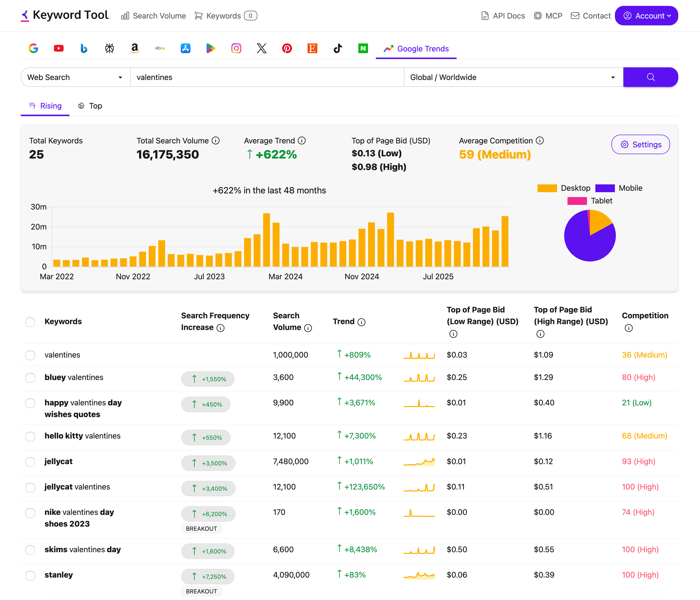Open Total Search Volume info icon
700x600 pixels.
[216, 140]
